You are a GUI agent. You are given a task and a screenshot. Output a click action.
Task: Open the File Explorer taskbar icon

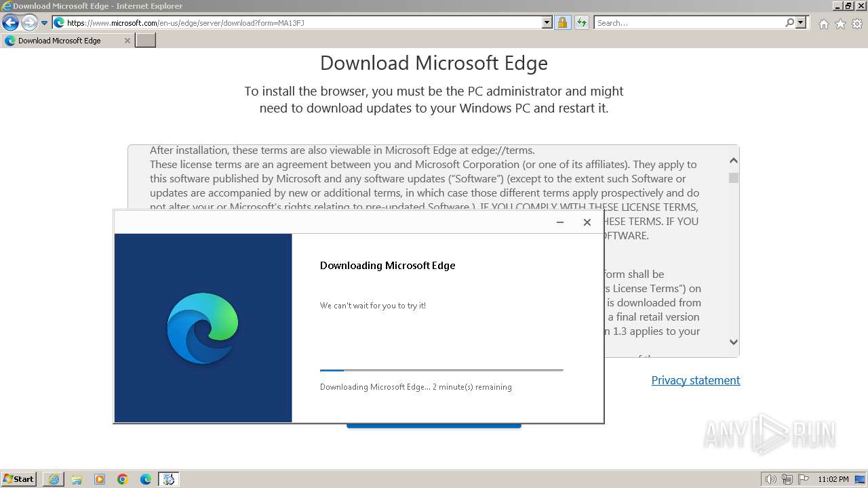coord(77,479)
